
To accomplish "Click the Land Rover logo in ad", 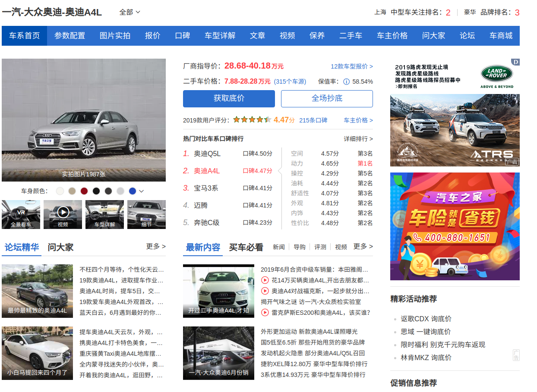I will [x=497, y=74].
